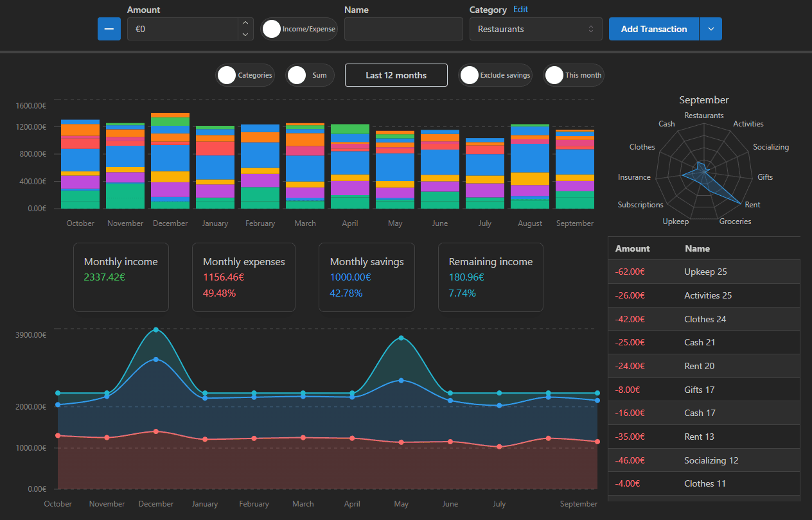Viewport: 812px width, 520px height.
Task: Click the blue minus remove-transaction icon
Action: (109, 29)
